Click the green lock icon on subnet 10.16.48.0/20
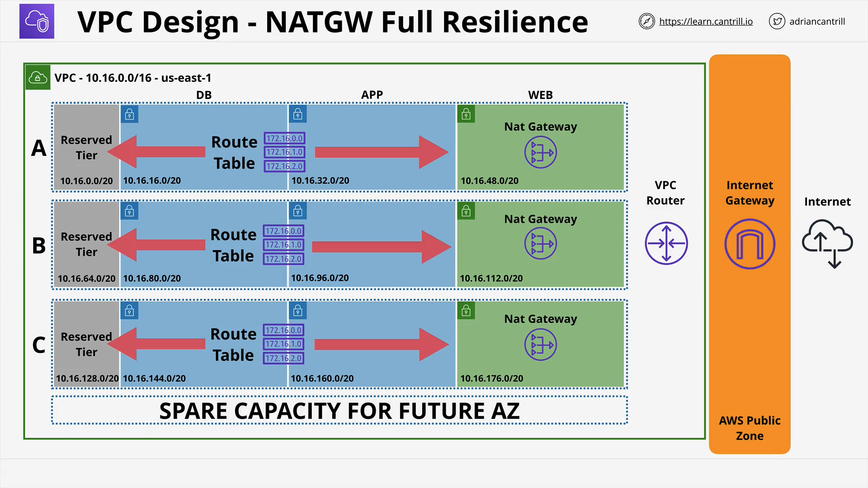 466,114
